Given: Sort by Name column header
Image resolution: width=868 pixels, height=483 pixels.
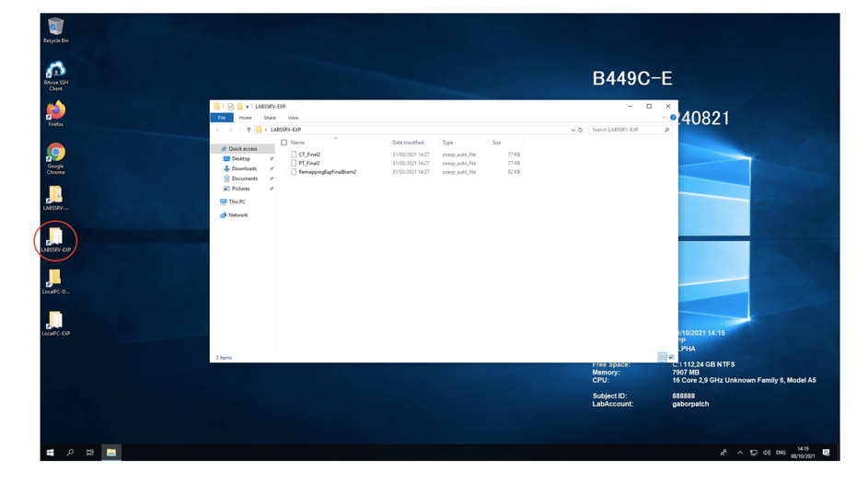Looking at the screenshot, I should point(298,143).
